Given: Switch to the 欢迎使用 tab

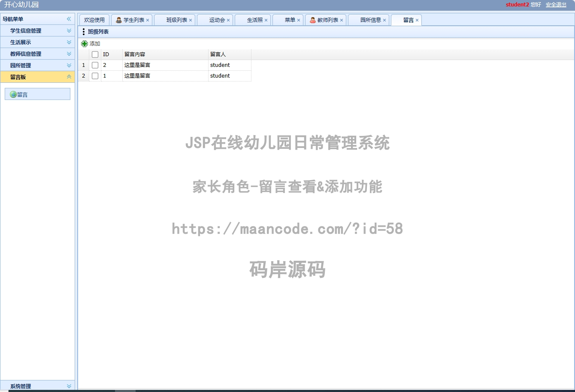Looking at the screenshot, I should click(x=94, y=20).
